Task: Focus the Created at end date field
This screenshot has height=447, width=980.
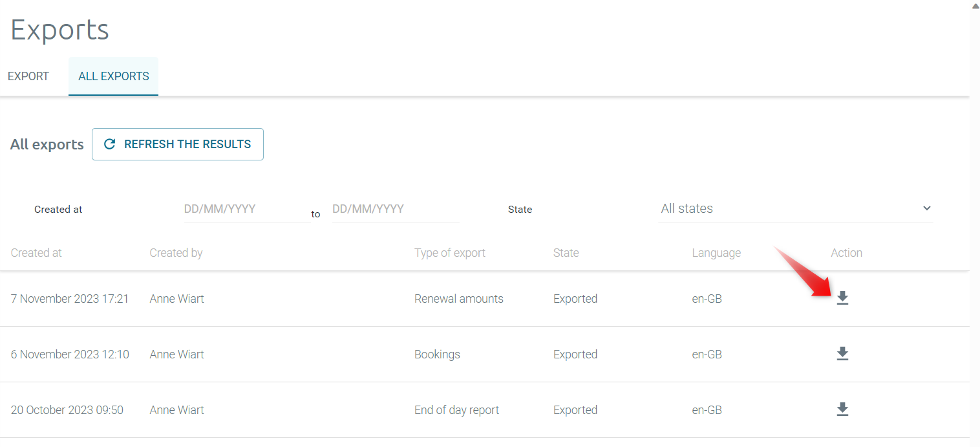Action: pos(395,210)
